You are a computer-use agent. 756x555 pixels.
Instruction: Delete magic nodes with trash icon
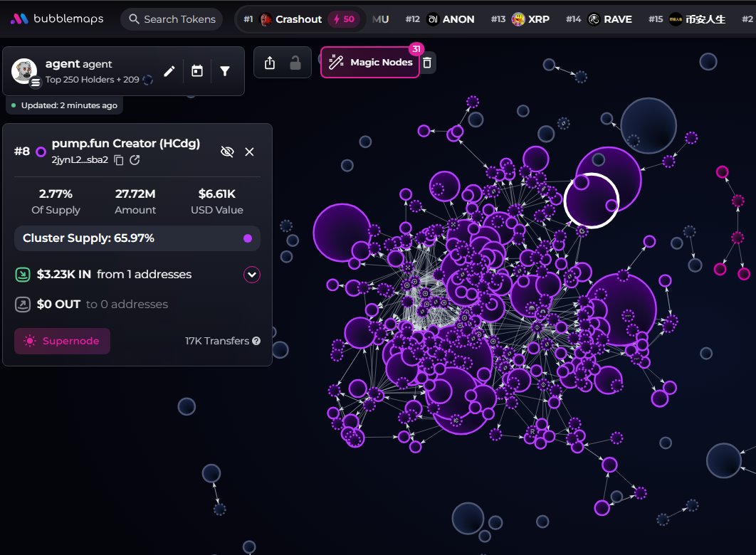(x=426, y=63)
